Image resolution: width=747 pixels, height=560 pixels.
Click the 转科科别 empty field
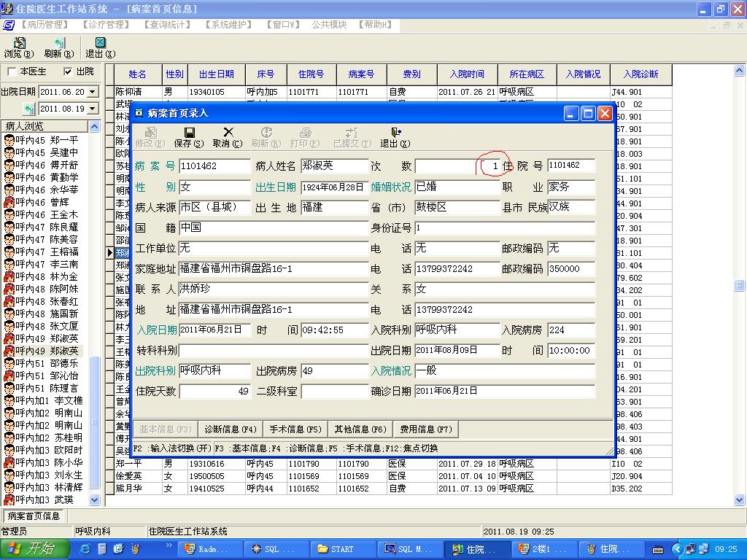point(274,351)
